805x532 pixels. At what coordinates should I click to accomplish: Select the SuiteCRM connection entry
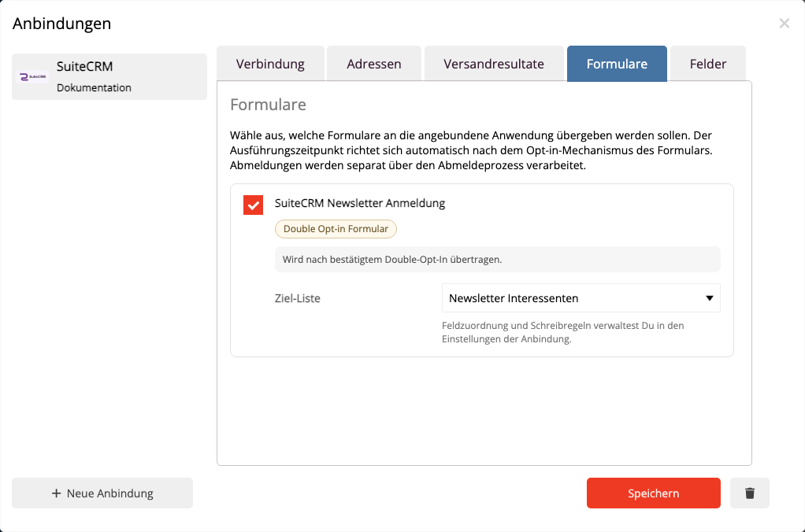coord(109,77)
